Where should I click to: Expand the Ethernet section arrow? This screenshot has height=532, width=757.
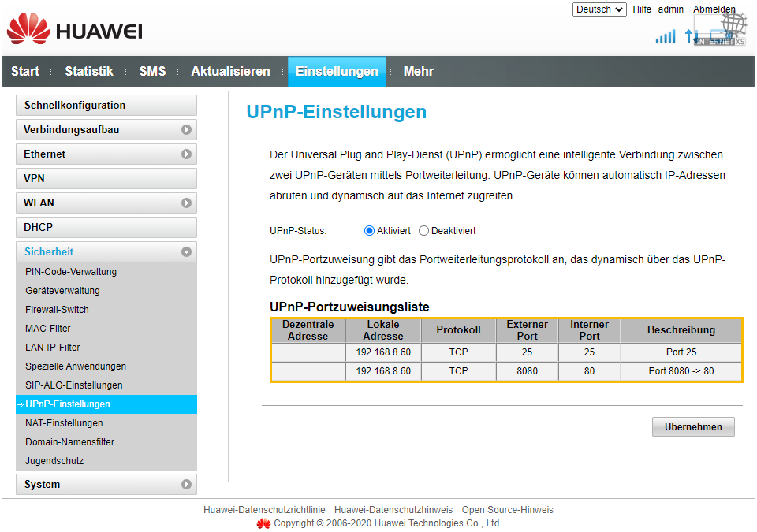click(x=186, y=154)
